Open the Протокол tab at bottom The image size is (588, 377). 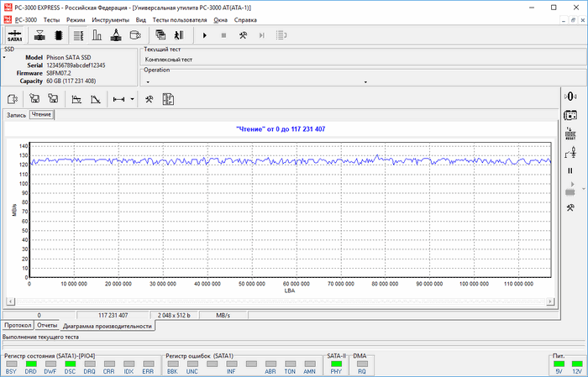18,324
